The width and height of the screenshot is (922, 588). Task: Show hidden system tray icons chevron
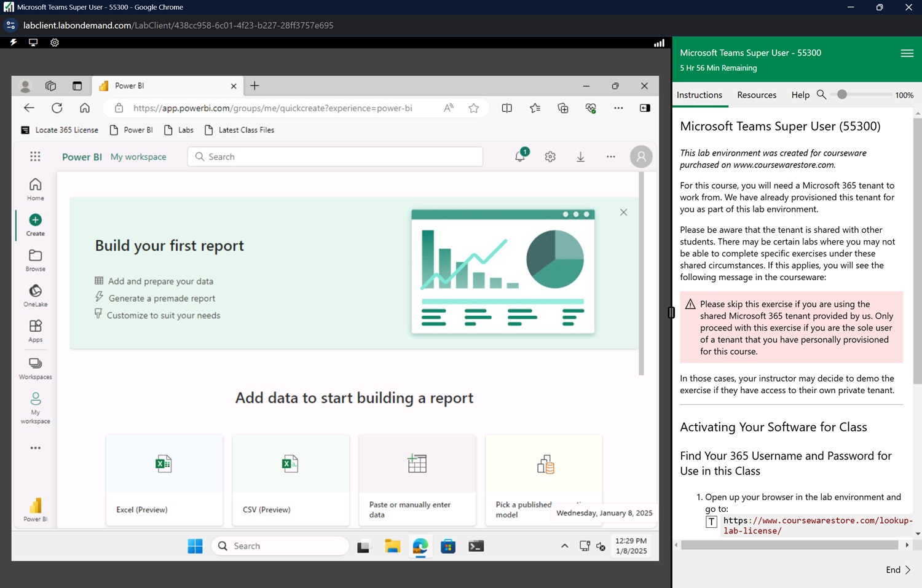click(564, 546)
